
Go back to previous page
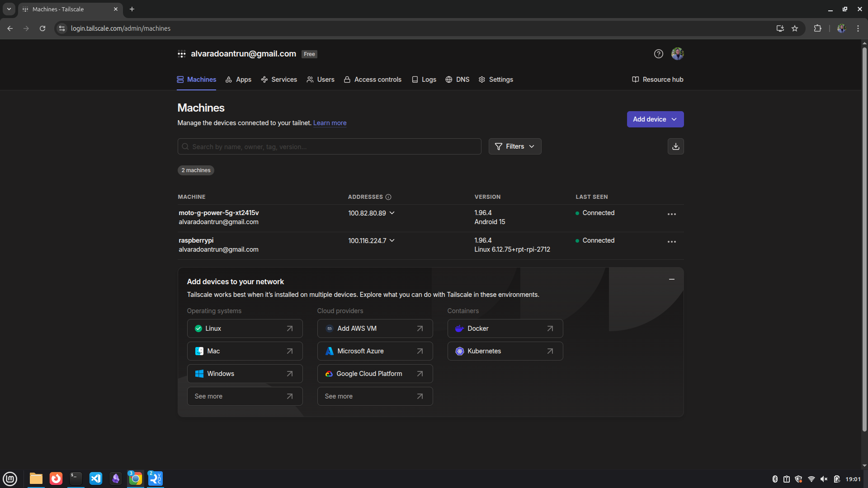(x=10, y=28)
